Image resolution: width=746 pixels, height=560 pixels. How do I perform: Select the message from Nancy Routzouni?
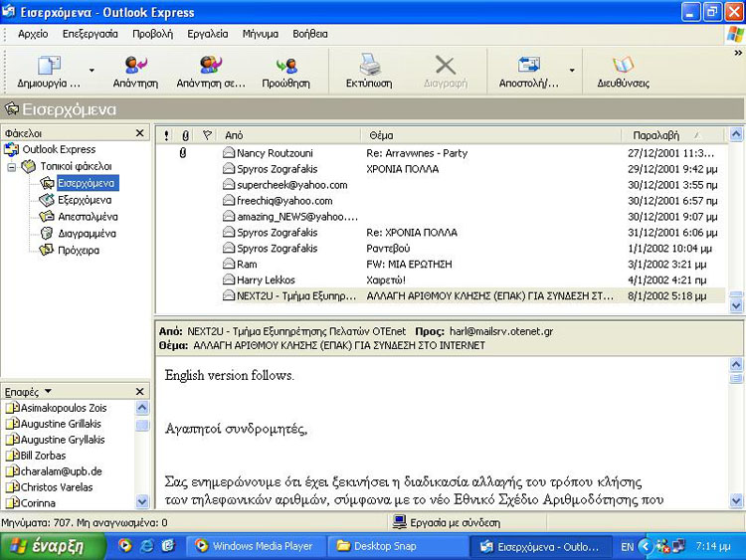[x=441, y=153]
